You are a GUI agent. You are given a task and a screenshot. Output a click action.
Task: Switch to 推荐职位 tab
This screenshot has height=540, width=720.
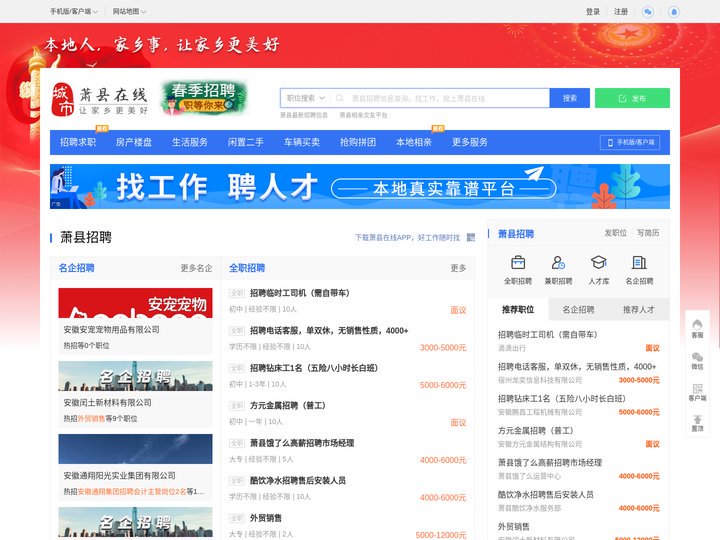tap(518, 309)
